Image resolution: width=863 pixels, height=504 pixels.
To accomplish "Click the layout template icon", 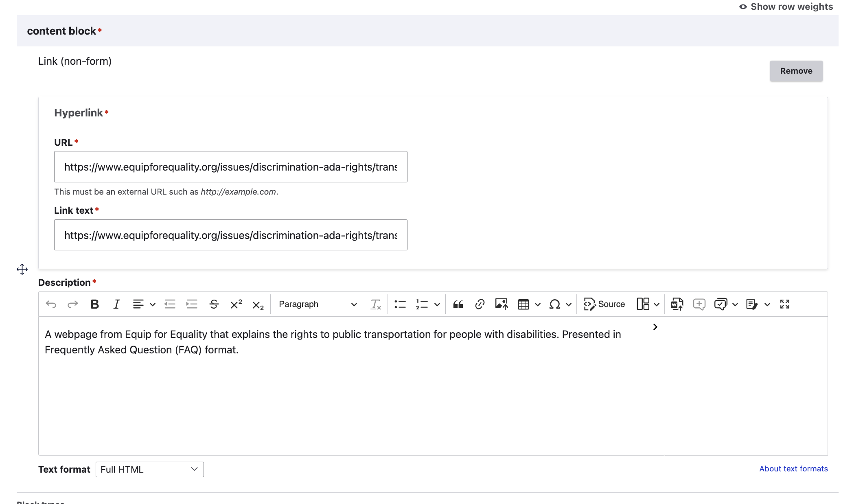I will click(643, 304).
